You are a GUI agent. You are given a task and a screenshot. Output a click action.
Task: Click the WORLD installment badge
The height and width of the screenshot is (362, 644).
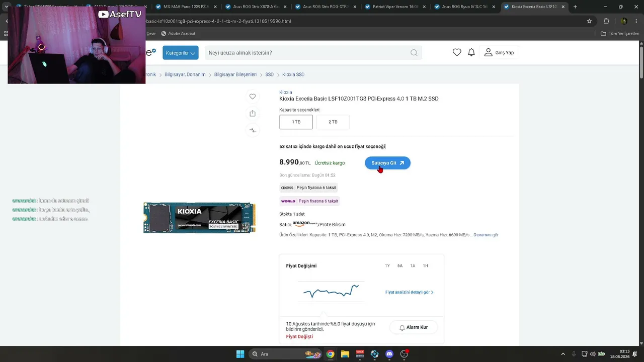(309, 201)
